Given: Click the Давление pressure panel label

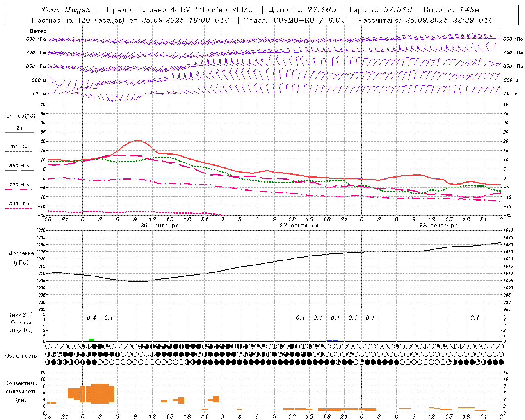Looking at the screenshot, I should click(21, 253).
